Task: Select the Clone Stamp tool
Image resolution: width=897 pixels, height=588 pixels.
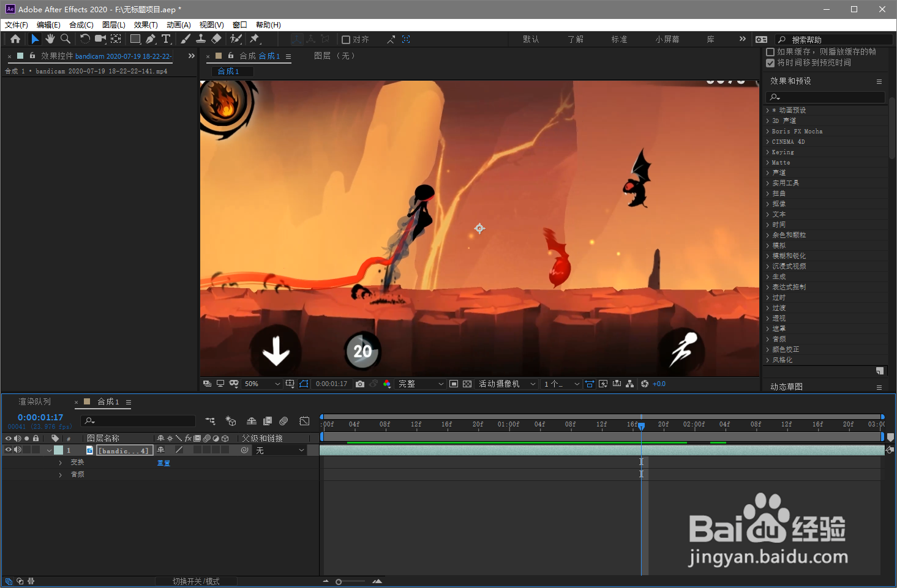Action: tap(201, 39)
